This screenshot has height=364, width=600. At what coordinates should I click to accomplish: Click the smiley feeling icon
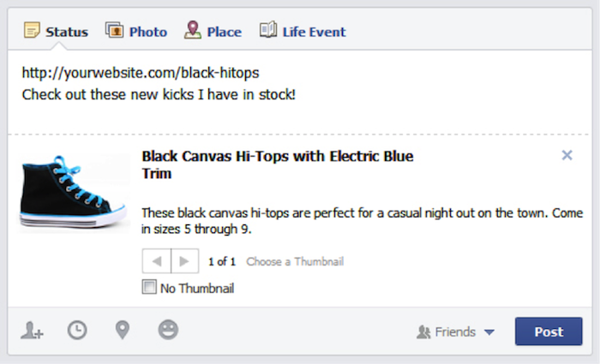click(x=168, y=330)
